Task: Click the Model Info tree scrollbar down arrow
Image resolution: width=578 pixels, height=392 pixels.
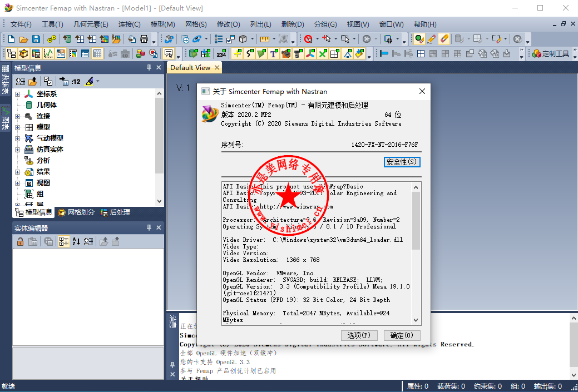Action: tap(159, 201)
